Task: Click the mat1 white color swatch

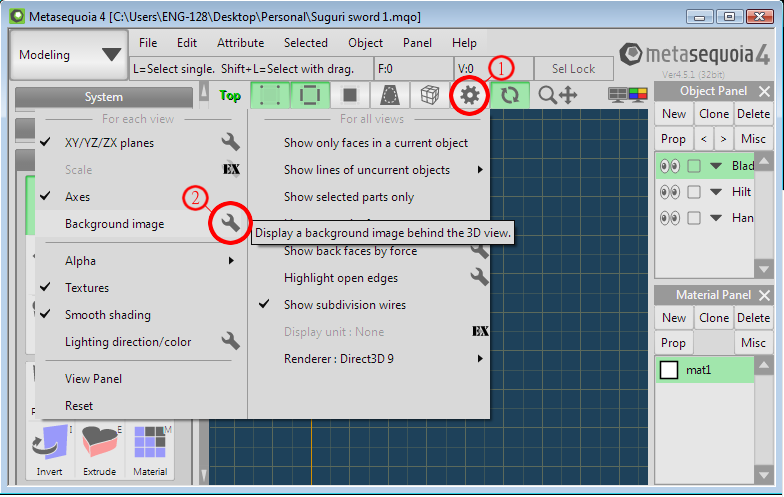Action: point(669,370)
